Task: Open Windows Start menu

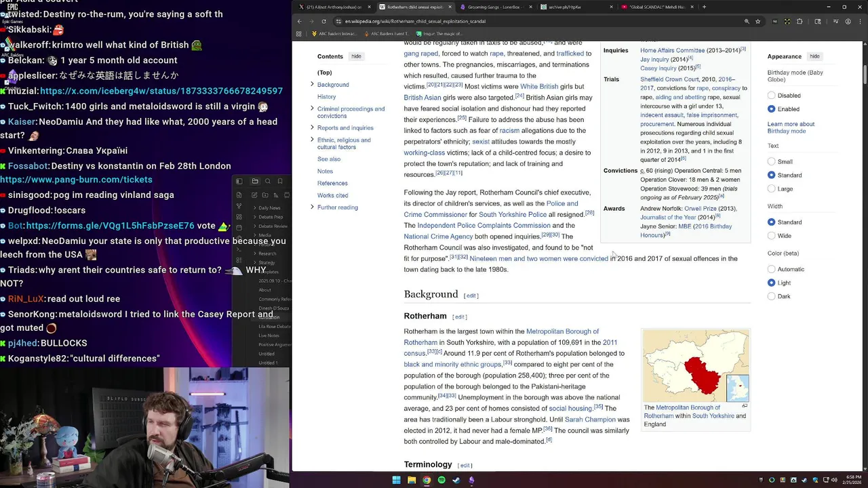Action: 396,480
